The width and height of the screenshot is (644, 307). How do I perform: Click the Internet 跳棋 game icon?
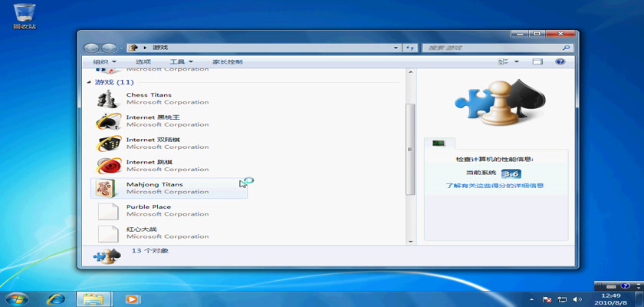(108, 166)
